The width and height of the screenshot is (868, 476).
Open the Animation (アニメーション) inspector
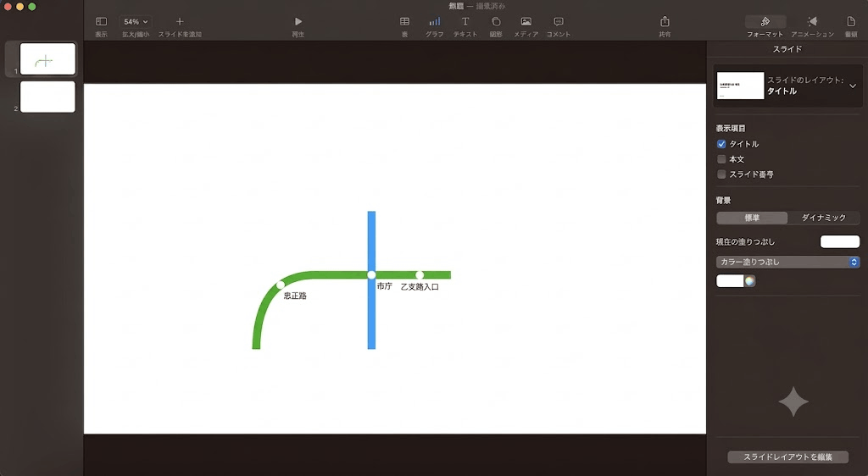pos(812,21)
